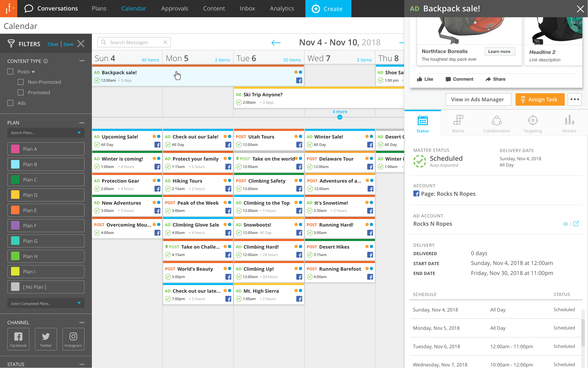Open the Plans menu
The height and width of the screenshot is (368, 588).
99,8
